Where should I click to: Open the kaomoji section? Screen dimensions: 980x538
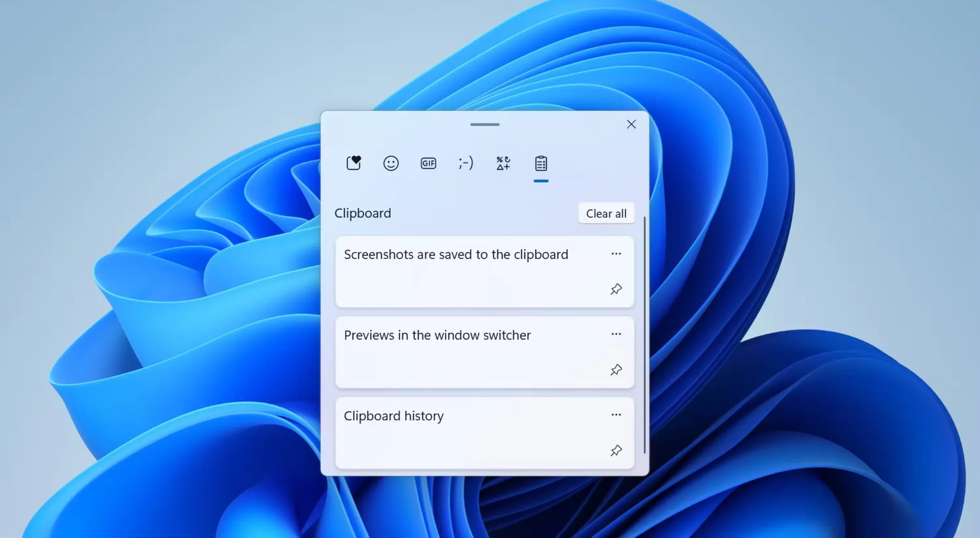click(x=465, y=163)
